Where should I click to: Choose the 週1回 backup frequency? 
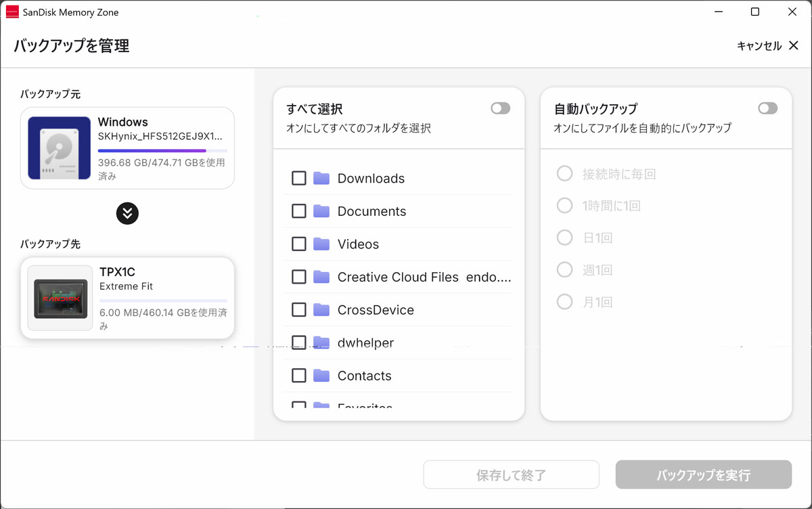pos(564,270)
